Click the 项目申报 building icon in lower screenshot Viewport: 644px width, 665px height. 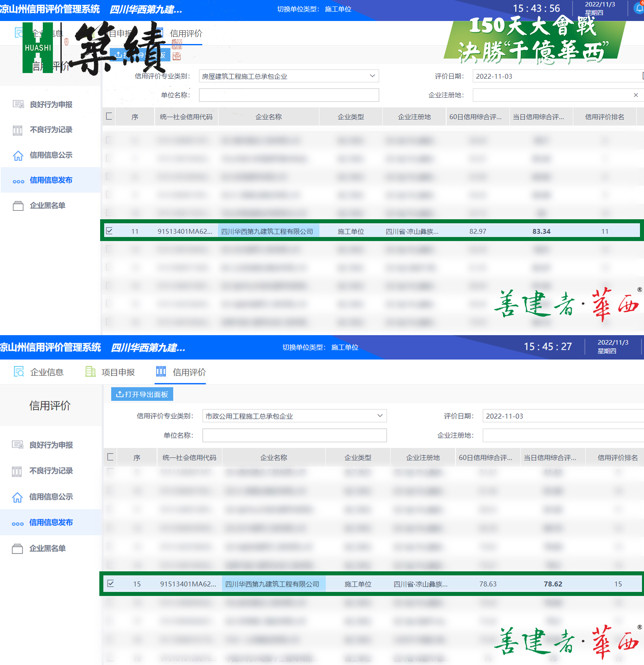90,371
